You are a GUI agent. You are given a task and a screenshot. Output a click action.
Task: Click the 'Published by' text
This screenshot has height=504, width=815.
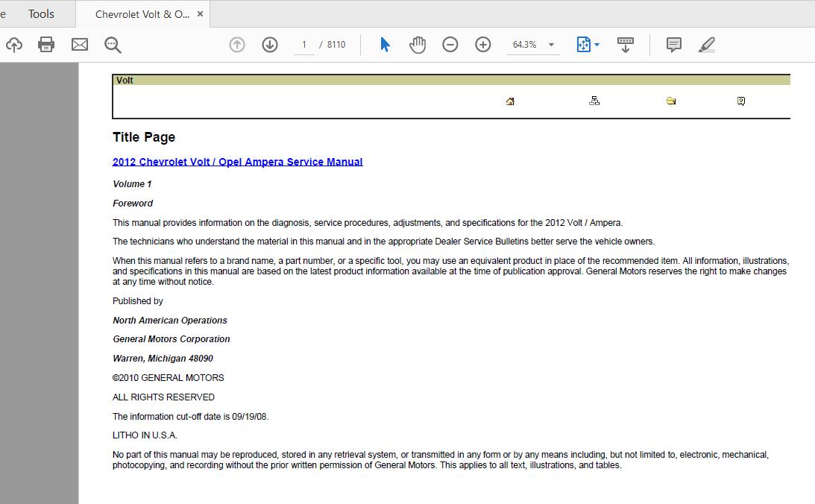point(138,301)
